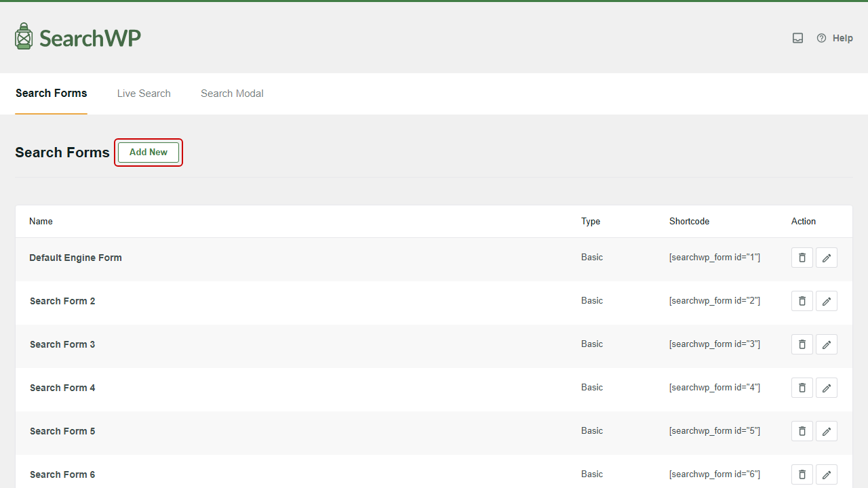The image size is (868, 488).
Task: Select shortcode [searchwp_form id="4"]
Action: [x=715, y=388]
